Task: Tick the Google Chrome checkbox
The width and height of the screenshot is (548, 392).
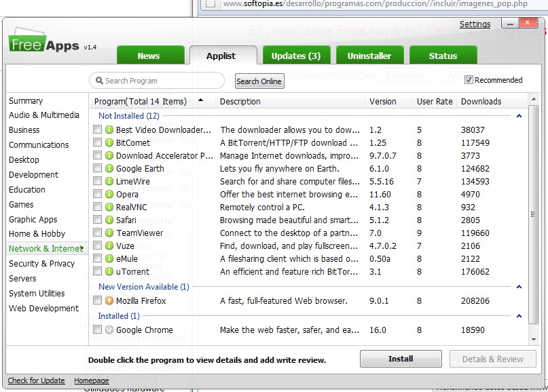Action: pyautogui.click(x=98, y=330)
